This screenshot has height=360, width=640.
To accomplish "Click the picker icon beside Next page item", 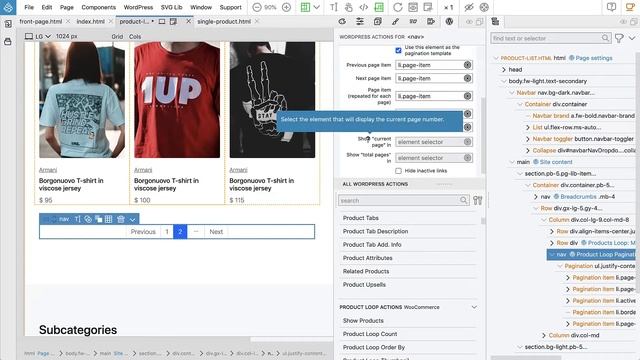I will [x=468, y=78].
